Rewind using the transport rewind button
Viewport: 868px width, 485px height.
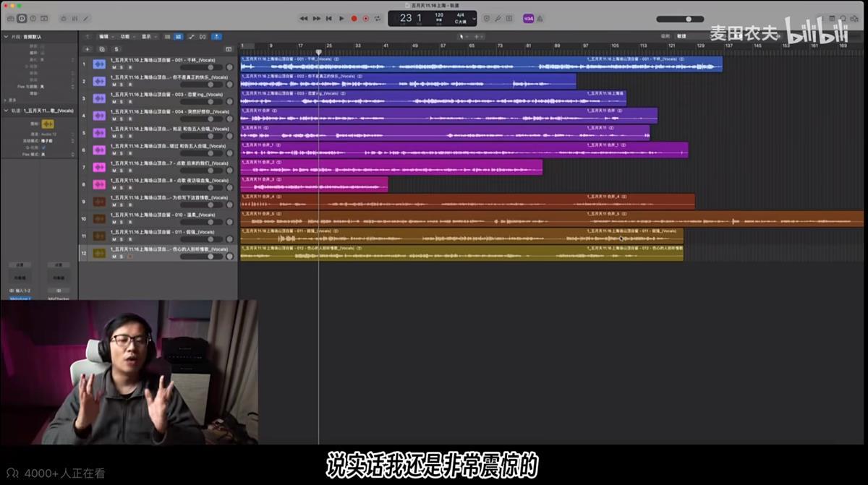click(x=304, y=18)
